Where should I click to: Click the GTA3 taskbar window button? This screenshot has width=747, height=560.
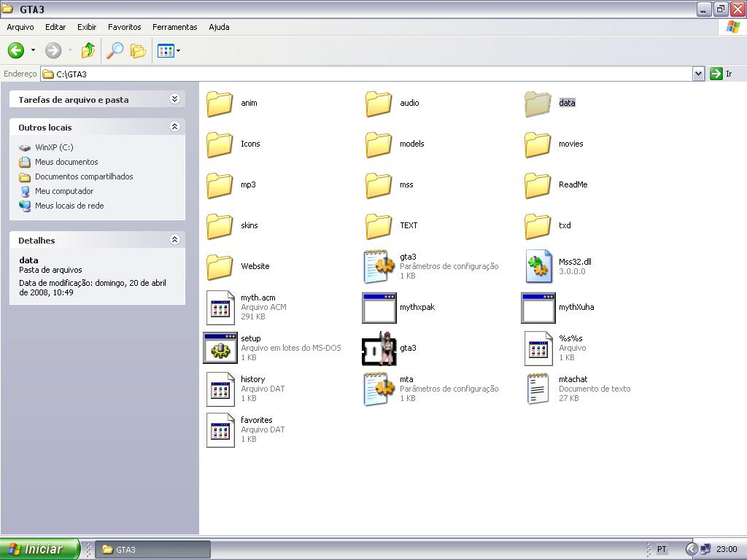[x=152, y=550]
